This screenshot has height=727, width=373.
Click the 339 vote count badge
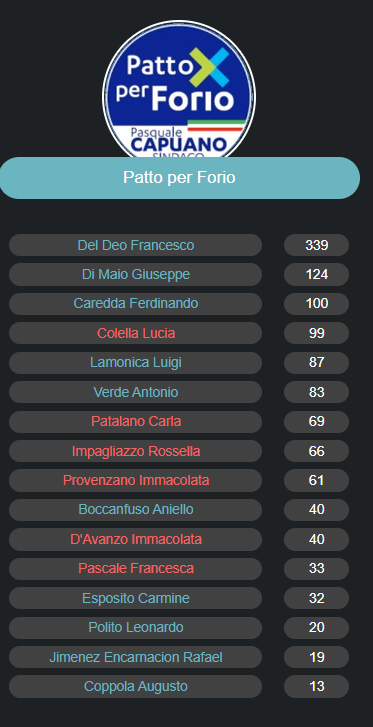pos(316,245)
